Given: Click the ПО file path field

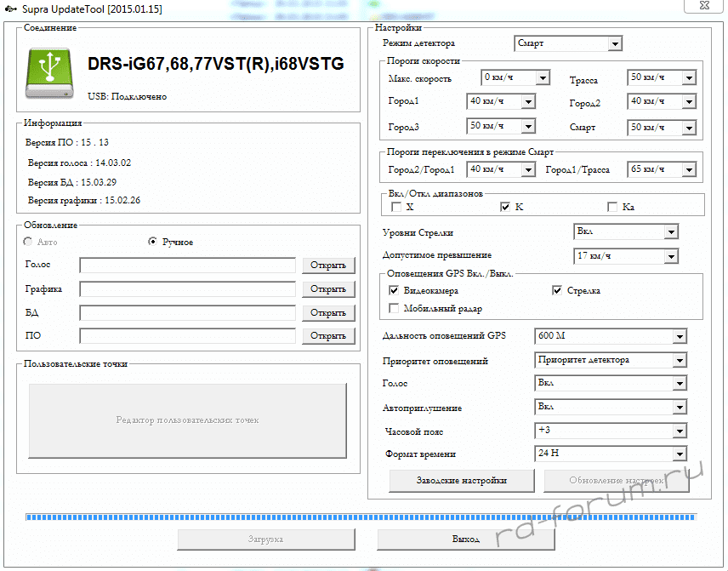Looking at the screenshot, I should (188, 336).
